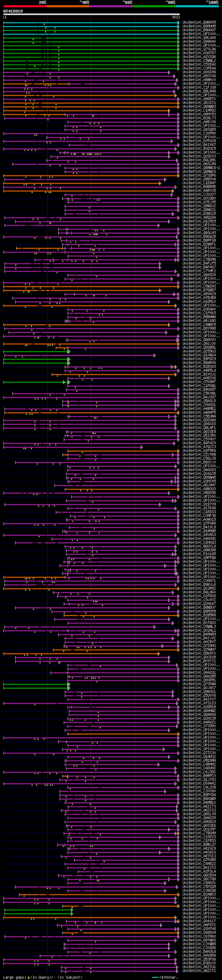Open the UniRef100_Q6NWC6-2 isoform entry
This screenshot has height=980, width=222.
(x=201, y=168)
